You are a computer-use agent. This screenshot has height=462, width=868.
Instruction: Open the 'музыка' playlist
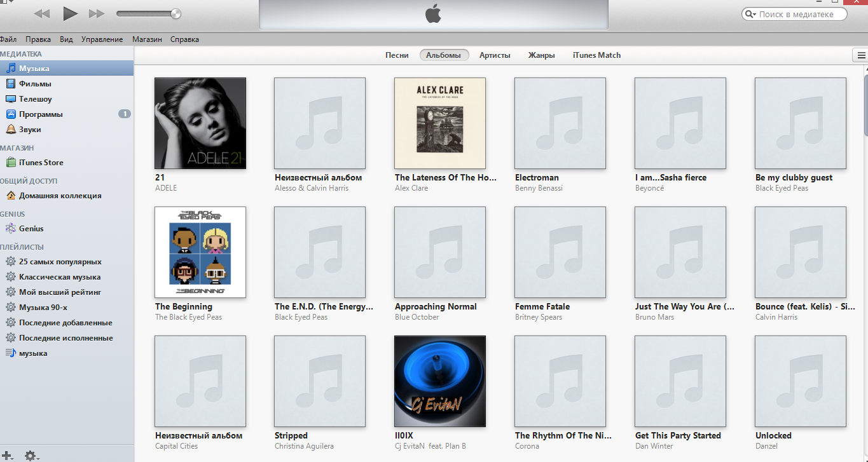[67, 353]
